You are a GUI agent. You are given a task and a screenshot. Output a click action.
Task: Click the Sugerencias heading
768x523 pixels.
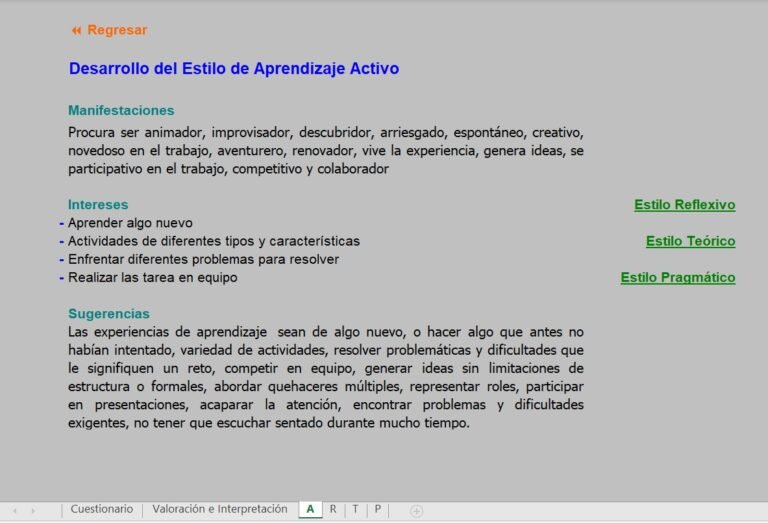coord(109,313)
